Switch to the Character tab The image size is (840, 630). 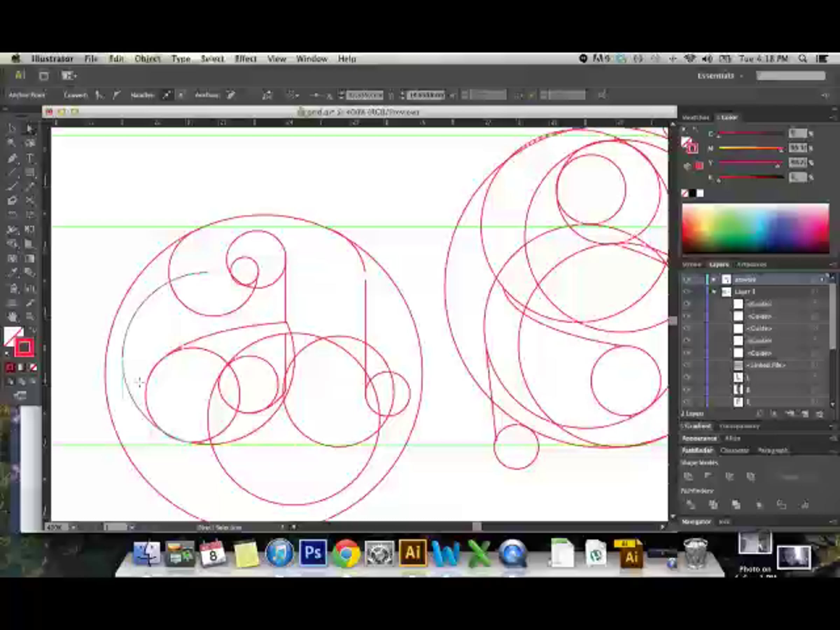pos(734,450)
